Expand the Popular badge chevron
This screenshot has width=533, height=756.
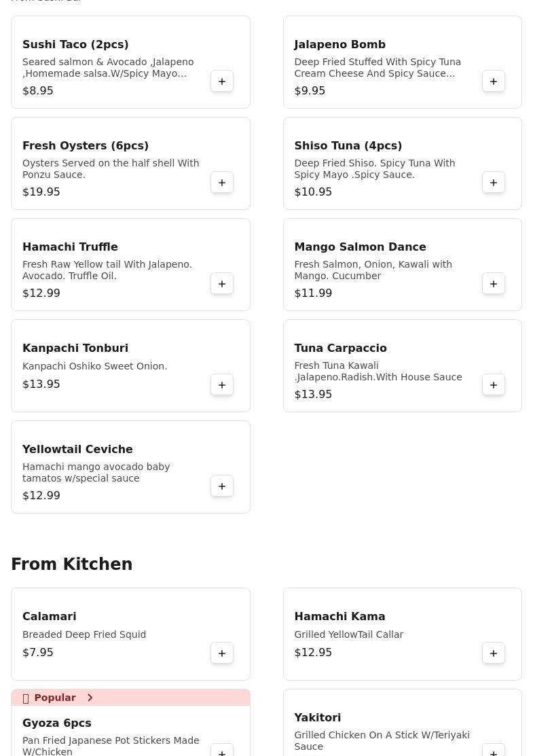point(90,698)
